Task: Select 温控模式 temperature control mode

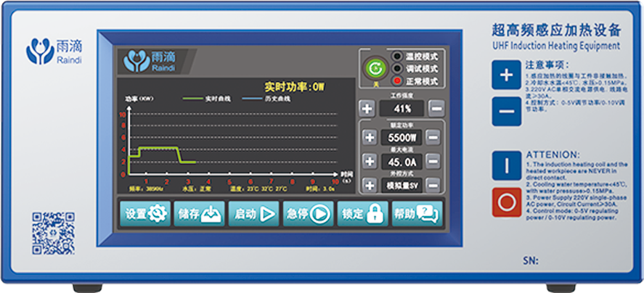Action: point(397,56)
